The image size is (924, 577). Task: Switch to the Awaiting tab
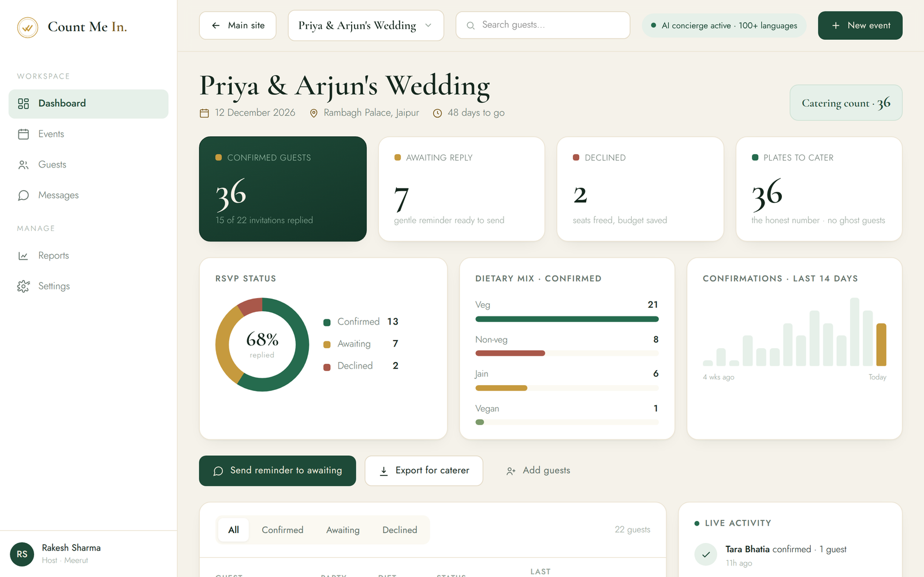[343, 530]
